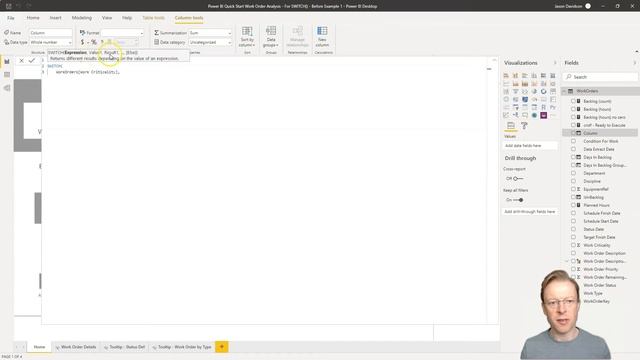
Task: Check the Work Criticality field
Action: (573, 245)
